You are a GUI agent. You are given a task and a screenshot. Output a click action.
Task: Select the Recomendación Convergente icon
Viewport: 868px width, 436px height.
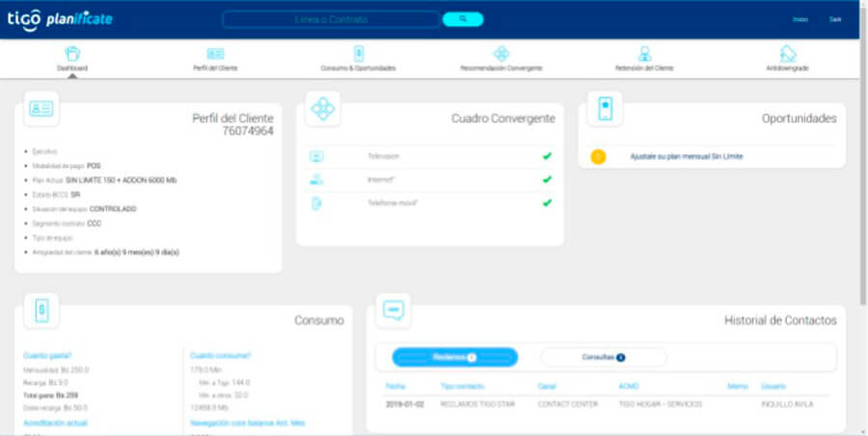(x=501, y=54)
